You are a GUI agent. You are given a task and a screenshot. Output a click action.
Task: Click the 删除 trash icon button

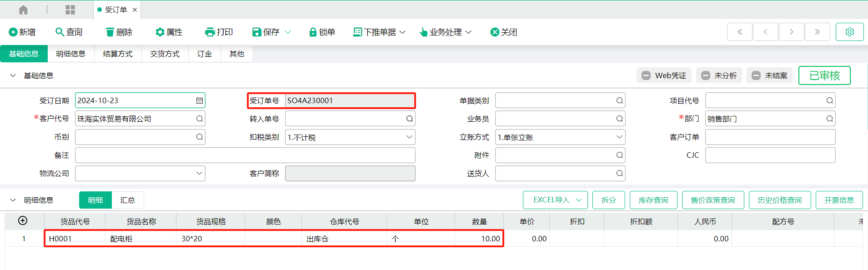[x=110, y=32]
